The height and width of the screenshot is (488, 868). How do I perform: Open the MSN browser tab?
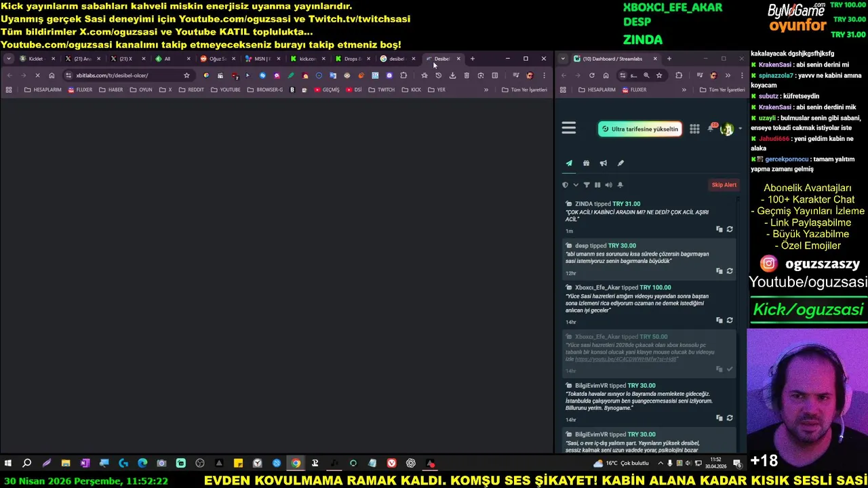coord(262,59)
